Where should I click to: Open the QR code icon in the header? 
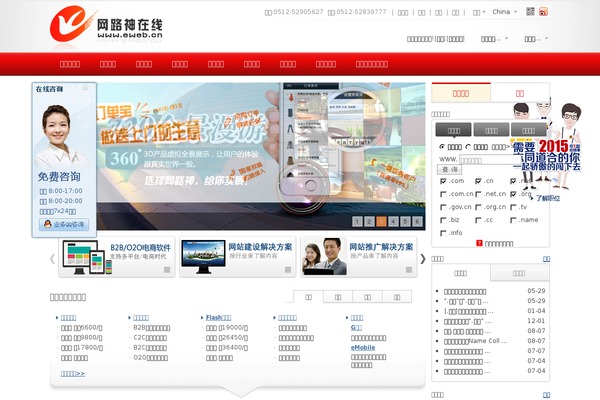pyautogui.click(x=530, y=11)
